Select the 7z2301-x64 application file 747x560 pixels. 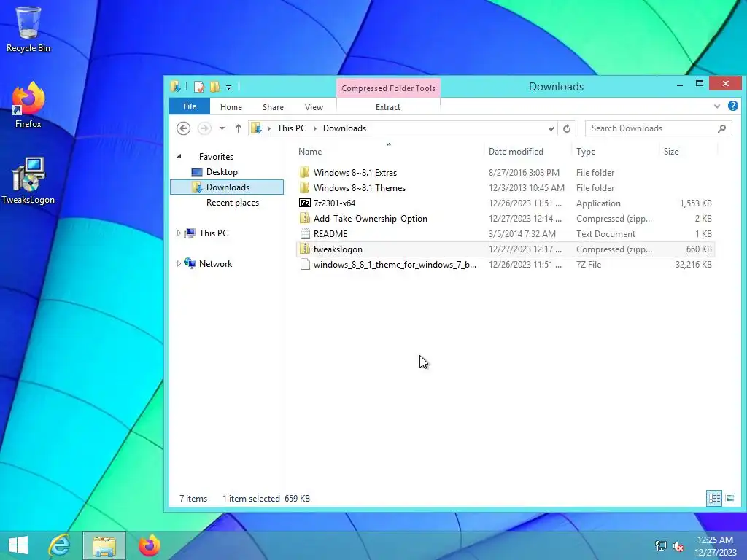pyautogui.click(x=505, y=203)
